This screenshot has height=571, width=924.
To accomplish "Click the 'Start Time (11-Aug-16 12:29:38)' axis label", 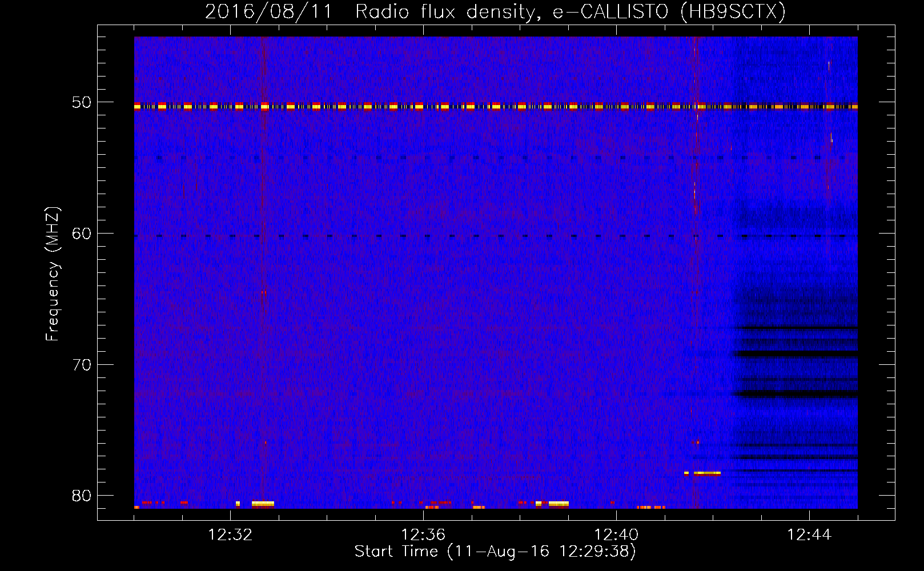I will [495, 551].
